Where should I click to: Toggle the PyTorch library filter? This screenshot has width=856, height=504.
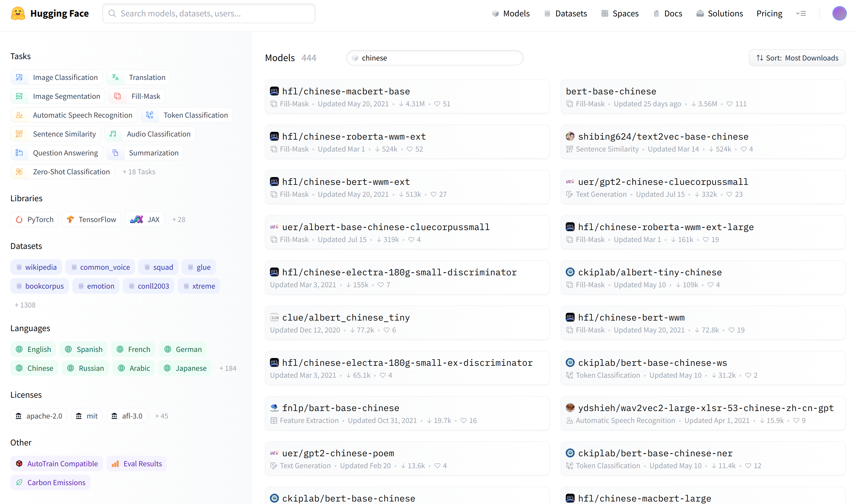point(34,220)
